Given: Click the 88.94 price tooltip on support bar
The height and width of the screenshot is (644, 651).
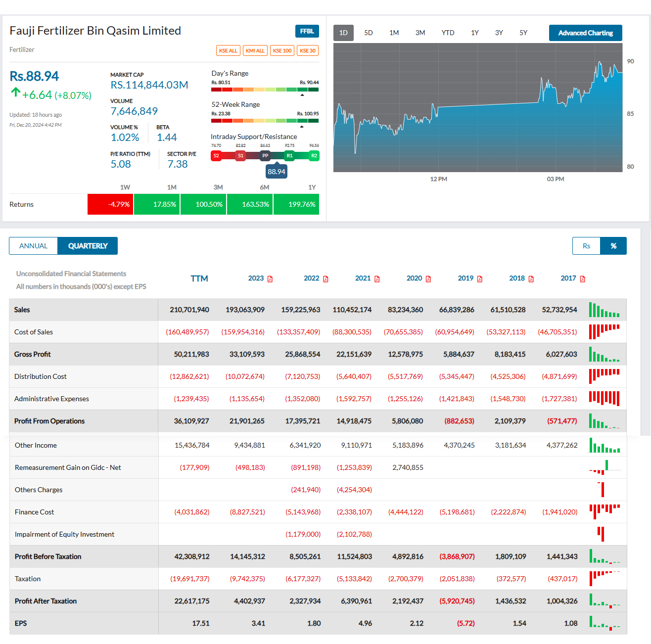Looking at the screenshot, I should [x=277, y=172].
